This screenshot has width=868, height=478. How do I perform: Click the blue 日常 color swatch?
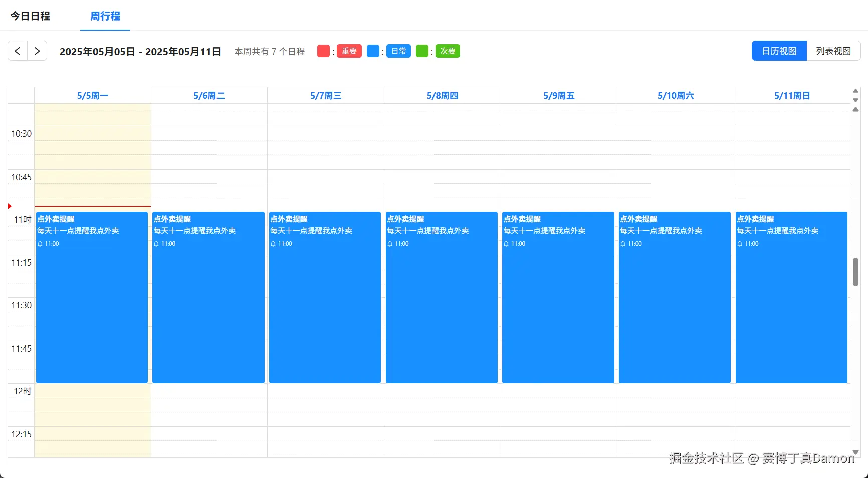click(373, 51)
